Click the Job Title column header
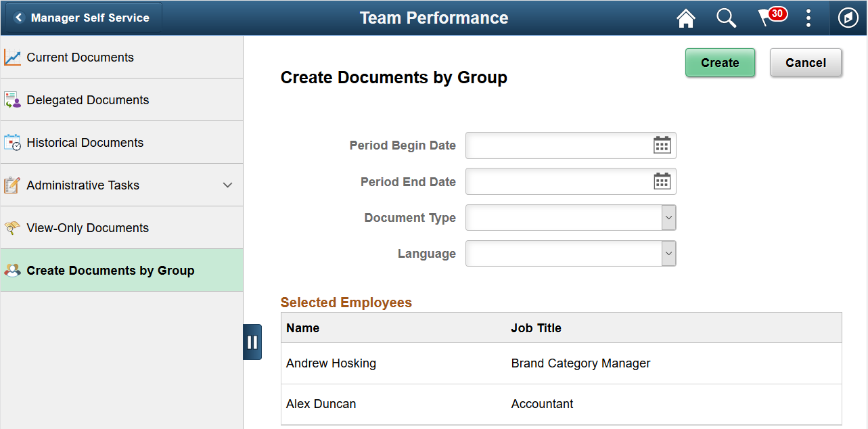The image size is (868, 429). click(536, 328)
